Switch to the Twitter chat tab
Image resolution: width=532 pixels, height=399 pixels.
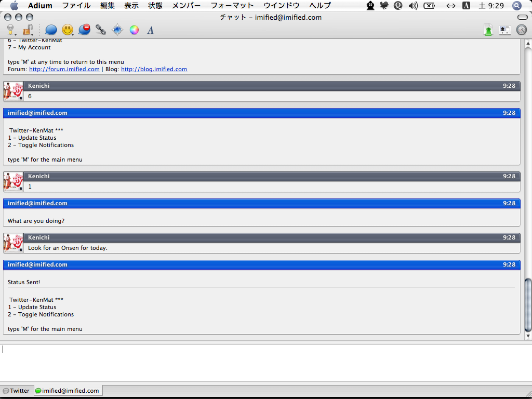(x=17, y=391)
